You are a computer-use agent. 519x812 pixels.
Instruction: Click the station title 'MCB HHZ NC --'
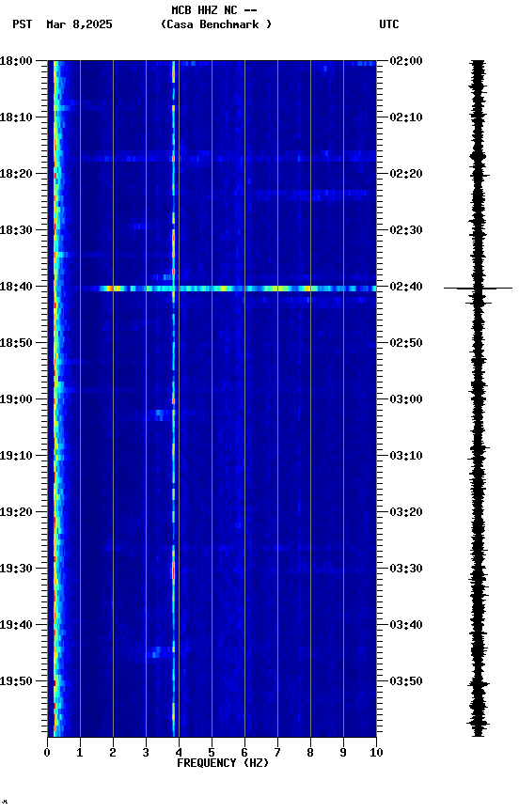pos(214,10)
